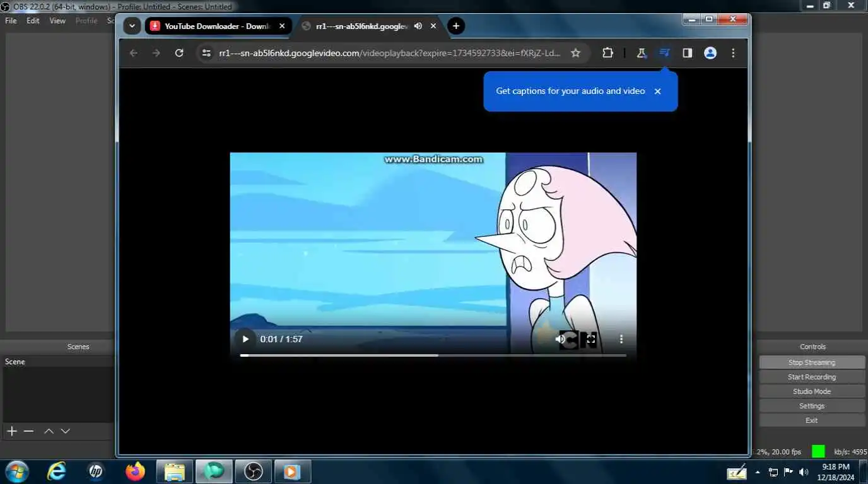
Task: View site information icon in address bar
Action: [206, 53]
